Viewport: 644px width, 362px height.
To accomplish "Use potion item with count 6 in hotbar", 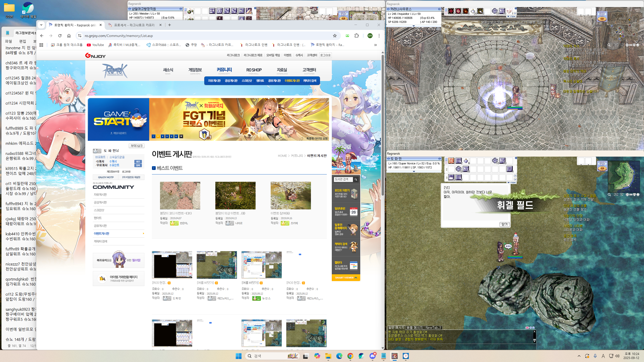I will (466, 161).
